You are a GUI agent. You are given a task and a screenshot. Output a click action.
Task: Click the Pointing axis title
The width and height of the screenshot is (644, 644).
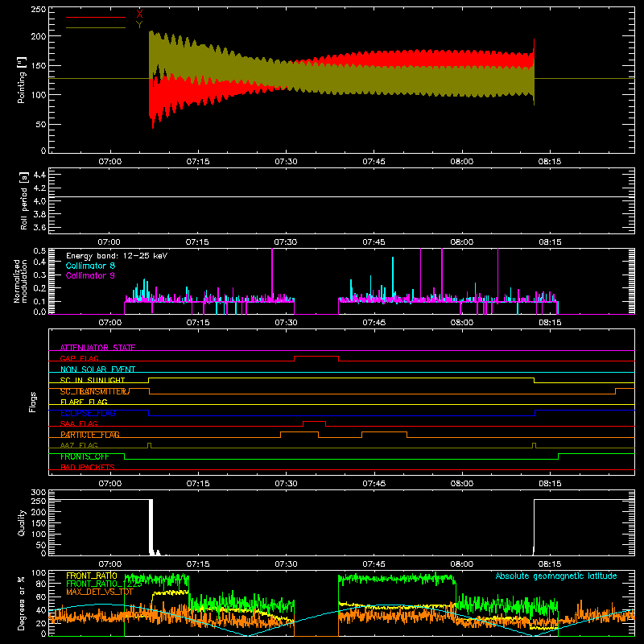(x=22, y=80)
